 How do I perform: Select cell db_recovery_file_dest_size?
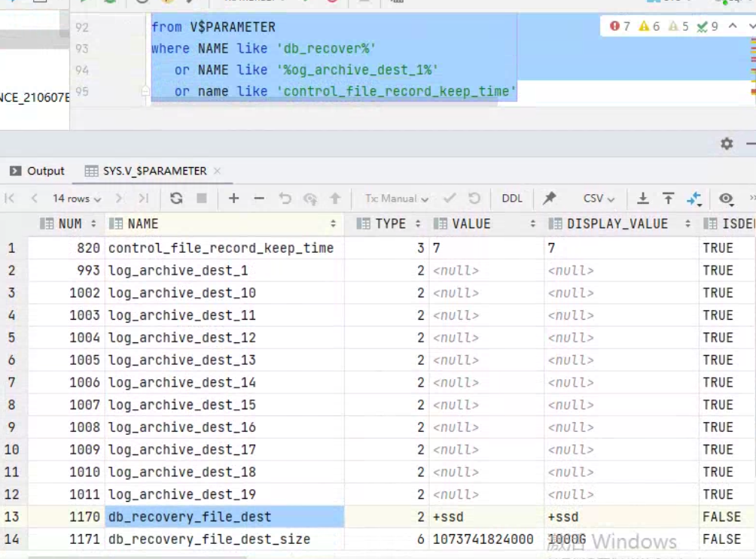(224, 539)
